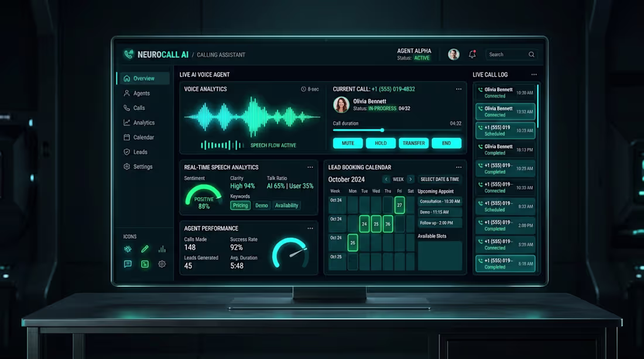Open Settings in the sidebar
Viewport: 644px width, 359px height.
pyautogui.click(x=138, y=167)
